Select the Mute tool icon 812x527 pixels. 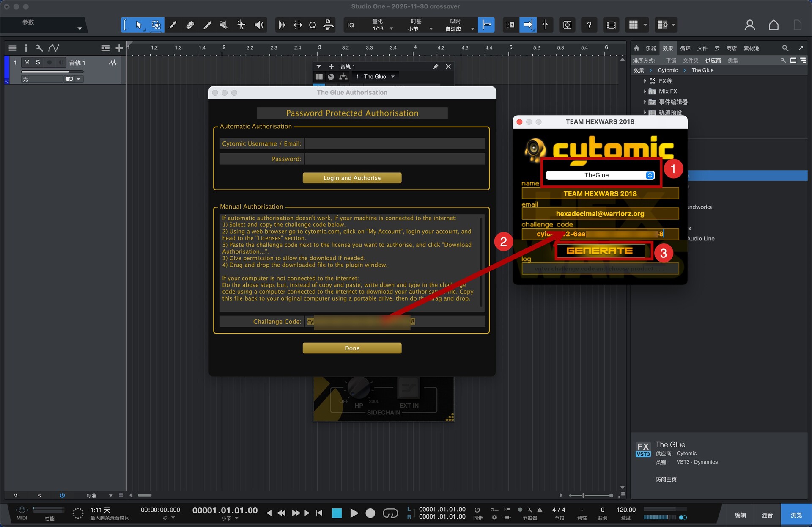click(224, 25)
